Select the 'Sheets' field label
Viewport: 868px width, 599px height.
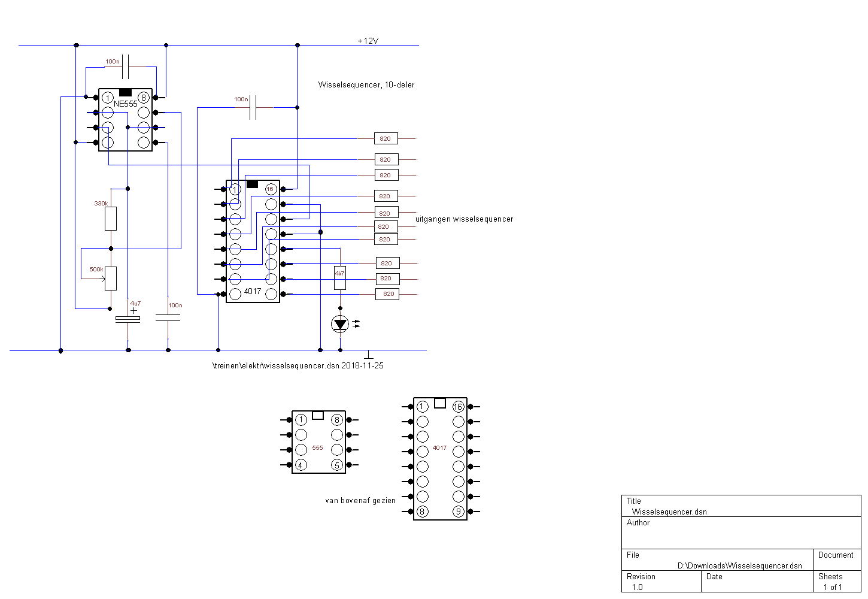830,576
